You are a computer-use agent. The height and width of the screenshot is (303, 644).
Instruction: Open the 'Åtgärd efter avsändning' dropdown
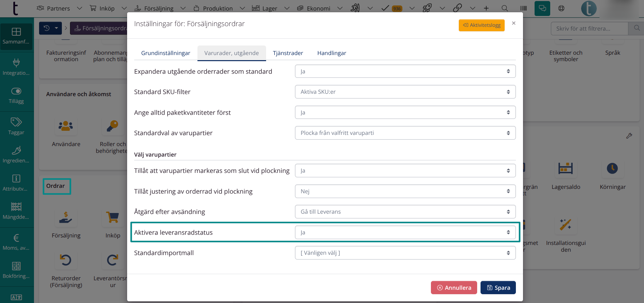(405, 212)
